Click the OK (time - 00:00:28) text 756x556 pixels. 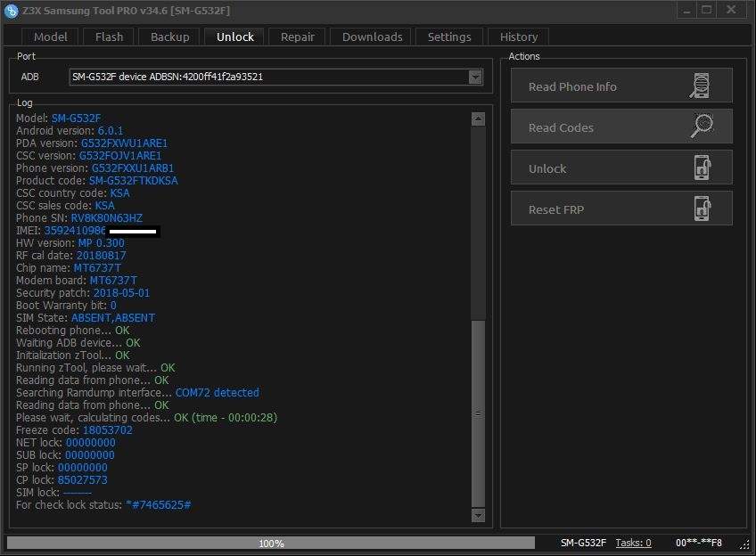(226, 418)
